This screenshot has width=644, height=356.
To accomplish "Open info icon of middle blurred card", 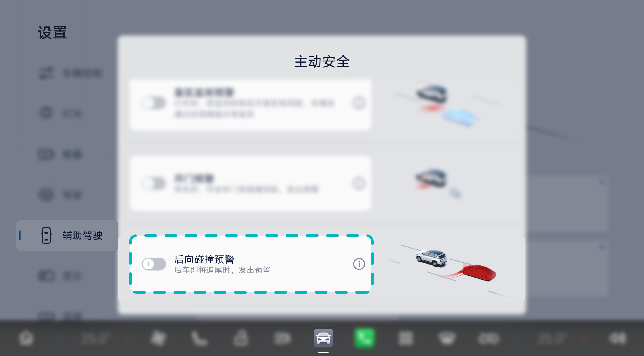I will pyautogui.click(x=359, y=184).
